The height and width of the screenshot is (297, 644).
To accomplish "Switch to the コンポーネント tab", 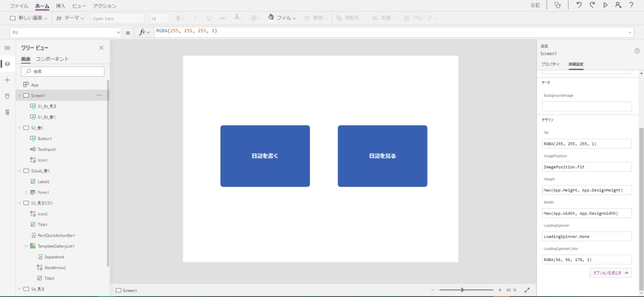I will pos(52,59).
